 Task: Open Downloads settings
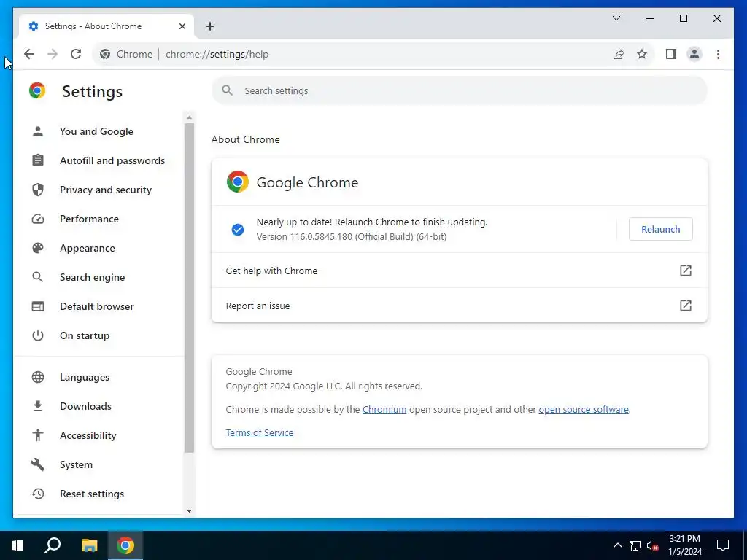[85, 406]
